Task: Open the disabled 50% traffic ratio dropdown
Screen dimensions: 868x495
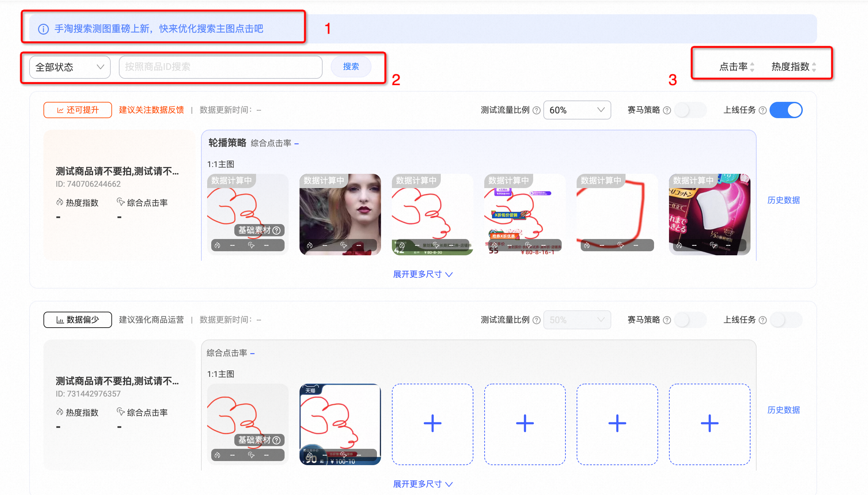Action: [x=577, y=320]
